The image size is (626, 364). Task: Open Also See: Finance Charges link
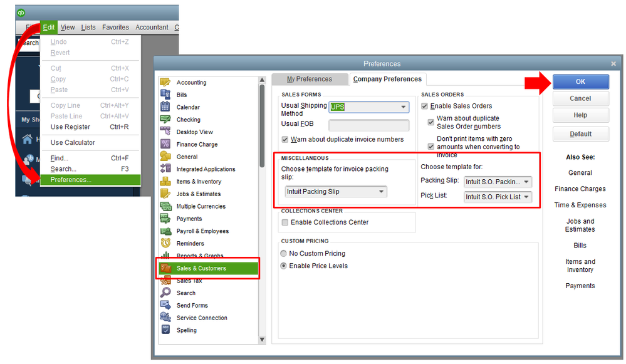click(580, 189)
